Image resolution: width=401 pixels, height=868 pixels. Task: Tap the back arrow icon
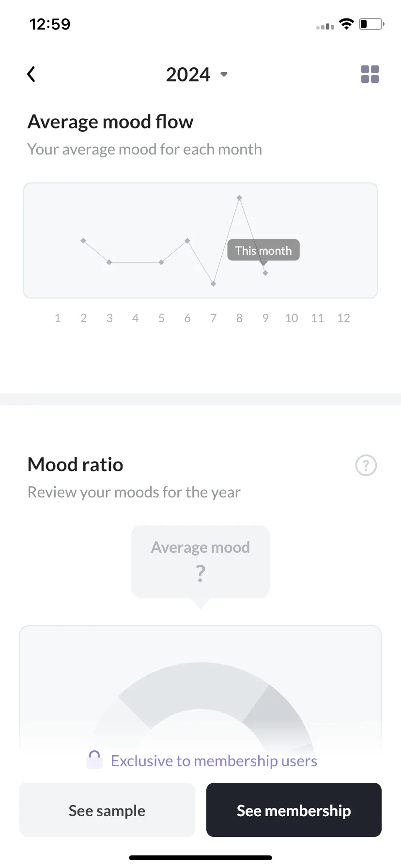pyautogui.click(x=31, y=74)
